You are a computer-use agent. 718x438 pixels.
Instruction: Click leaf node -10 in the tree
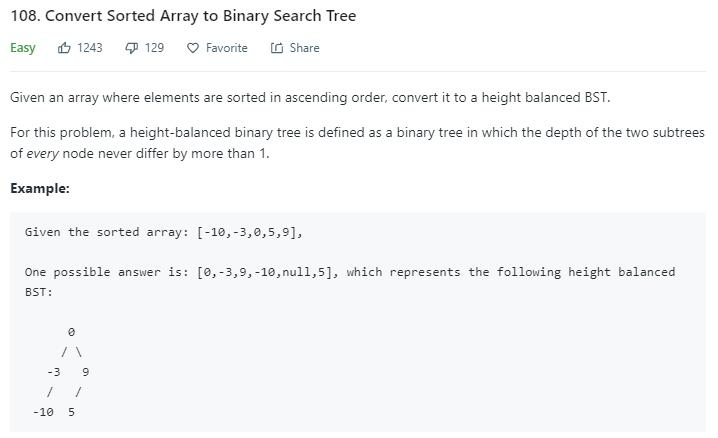pyautogui.click(x=43, y=412)
